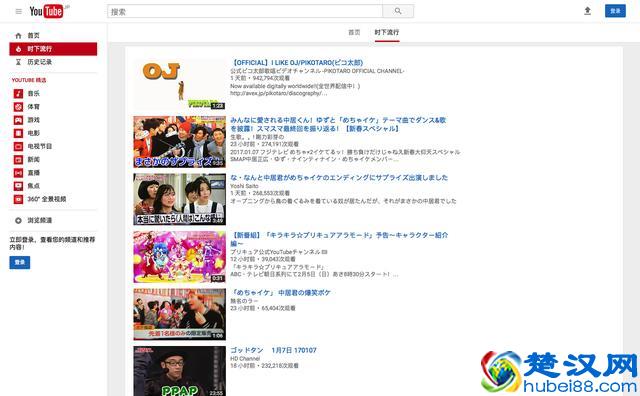The width and height of the screenshot is (640, 396).
Task: Open the 新闻 news channel icon
Action: coord(18,160)
